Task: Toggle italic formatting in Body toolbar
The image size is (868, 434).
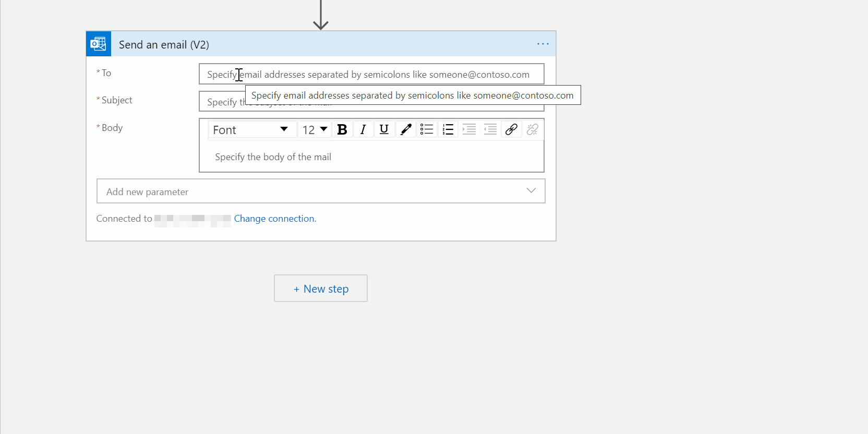Action: tap(363, 129)
